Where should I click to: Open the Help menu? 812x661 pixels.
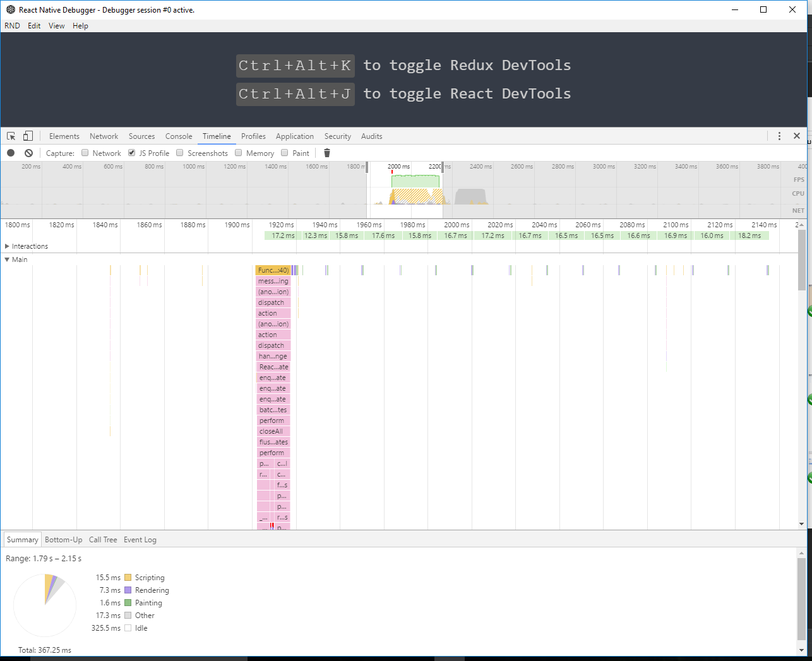(x=80, y=26)
